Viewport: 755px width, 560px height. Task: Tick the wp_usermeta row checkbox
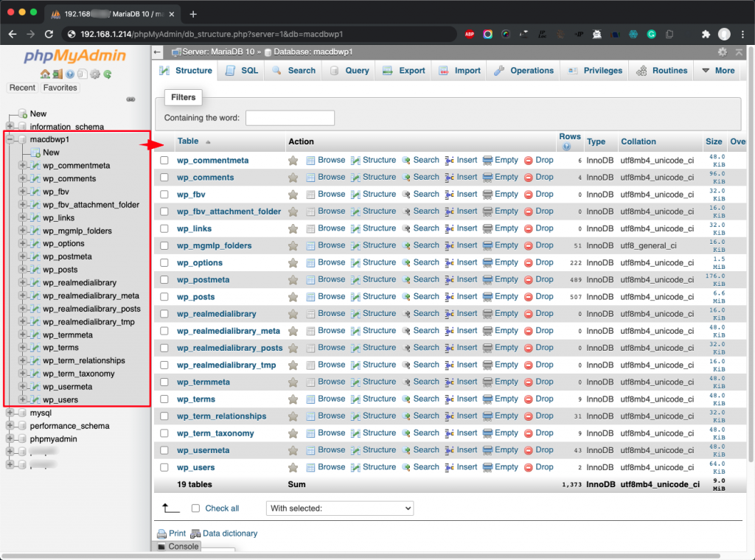pos(164,450)
